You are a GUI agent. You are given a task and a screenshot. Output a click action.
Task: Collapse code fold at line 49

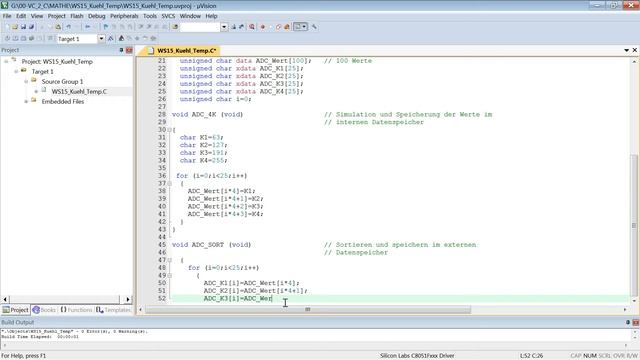pyautogui.click(x=170, y=276)
